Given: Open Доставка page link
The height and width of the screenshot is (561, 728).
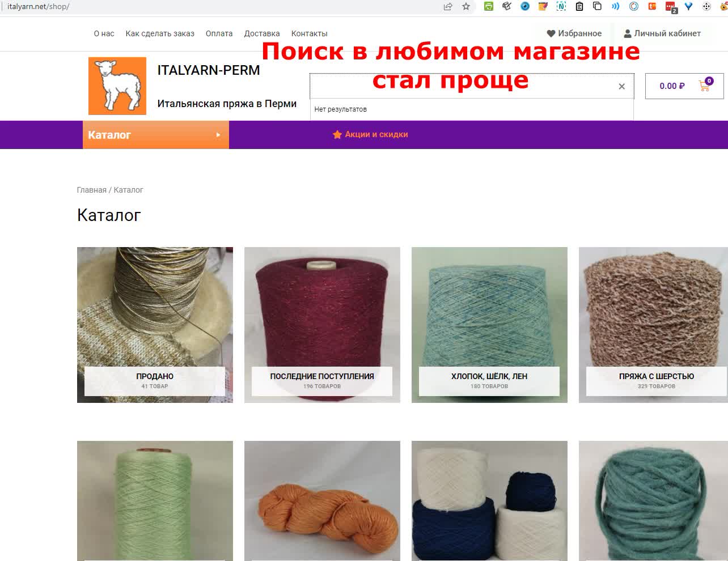Looking at the screenshot, I should tap(262, 33).
